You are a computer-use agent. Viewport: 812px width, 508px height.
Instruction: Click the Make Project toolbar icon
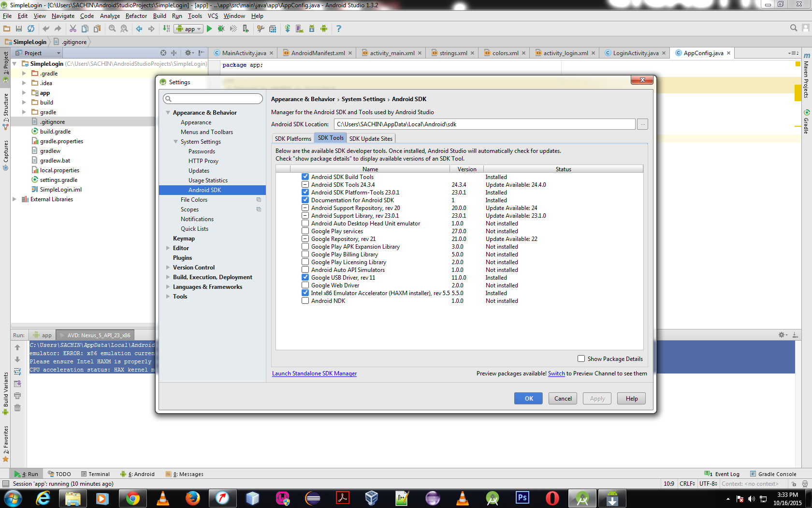pyautogui.click(x=166, y=29)
